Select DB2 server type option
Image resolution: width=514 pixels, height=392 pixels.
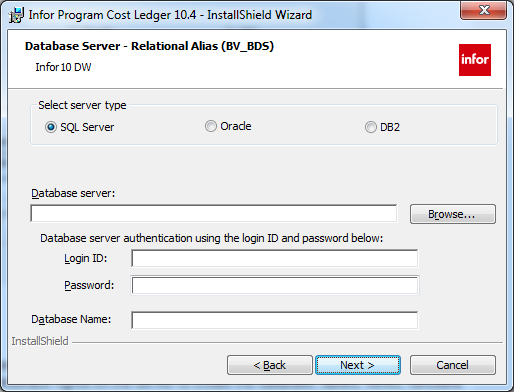(x=370, y=127)
